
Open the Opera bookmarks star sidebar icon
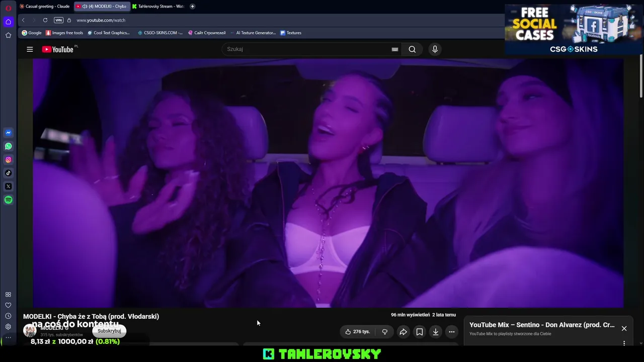[8, 35]
